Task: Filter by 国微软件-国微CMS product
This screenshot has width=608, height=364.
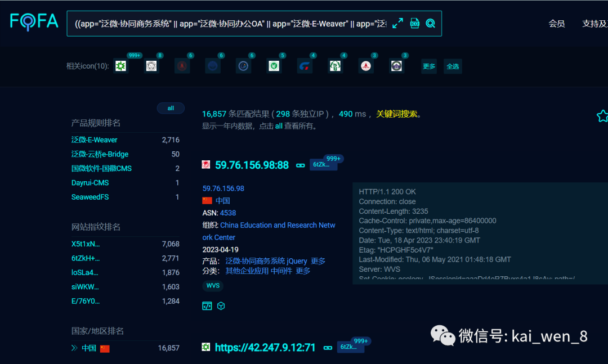Action: 101,169
